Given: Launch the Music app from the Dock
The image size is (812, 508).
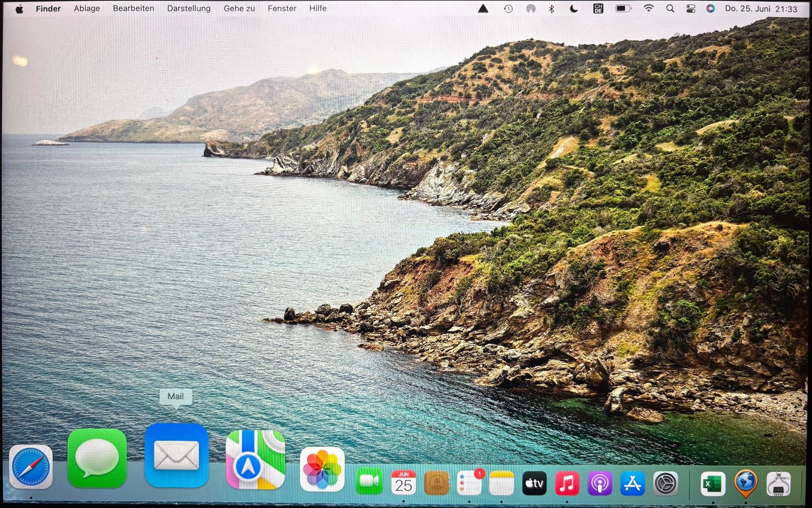Looking at the screenshot, I should [x=567, y=484].
